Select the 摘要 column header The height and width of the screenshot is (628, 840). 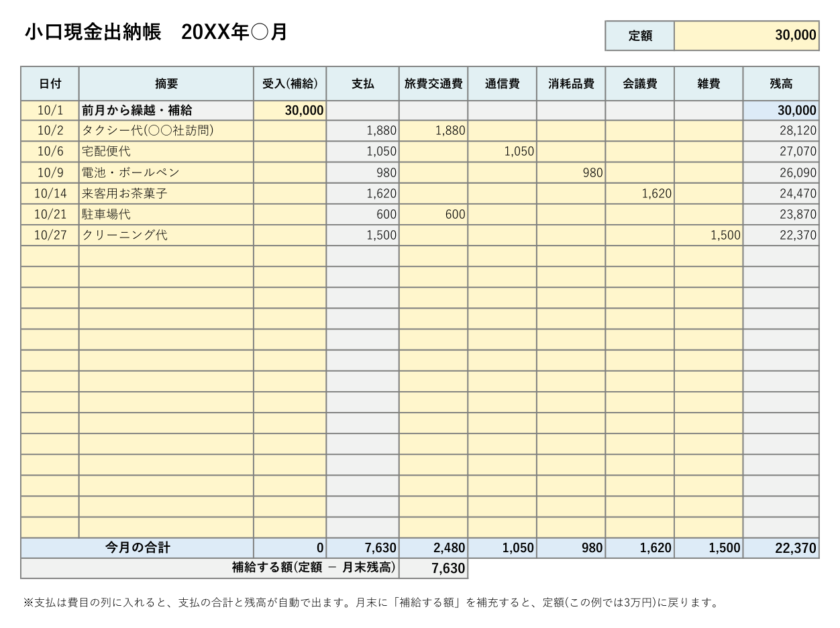point(166,84)
